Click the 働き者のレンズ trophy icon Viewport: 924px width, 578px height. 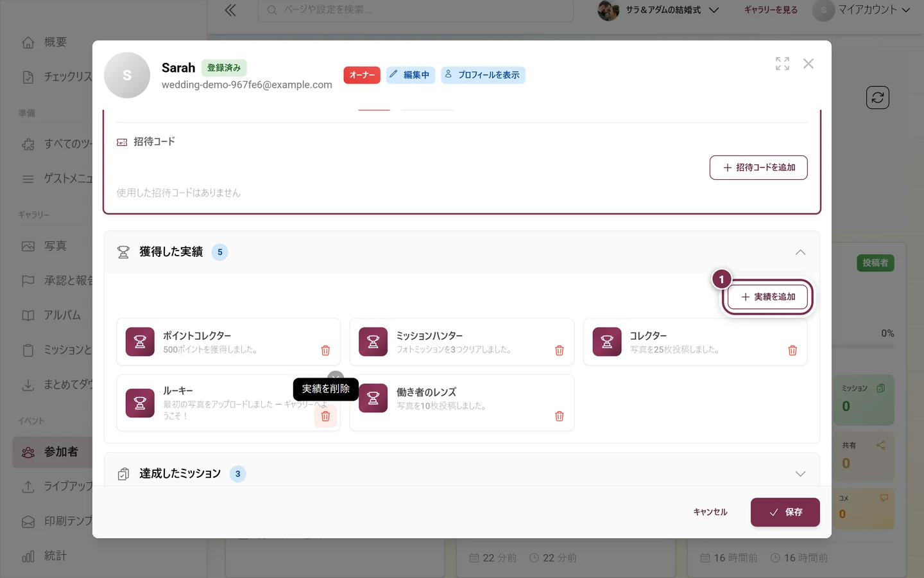point(373,398)
